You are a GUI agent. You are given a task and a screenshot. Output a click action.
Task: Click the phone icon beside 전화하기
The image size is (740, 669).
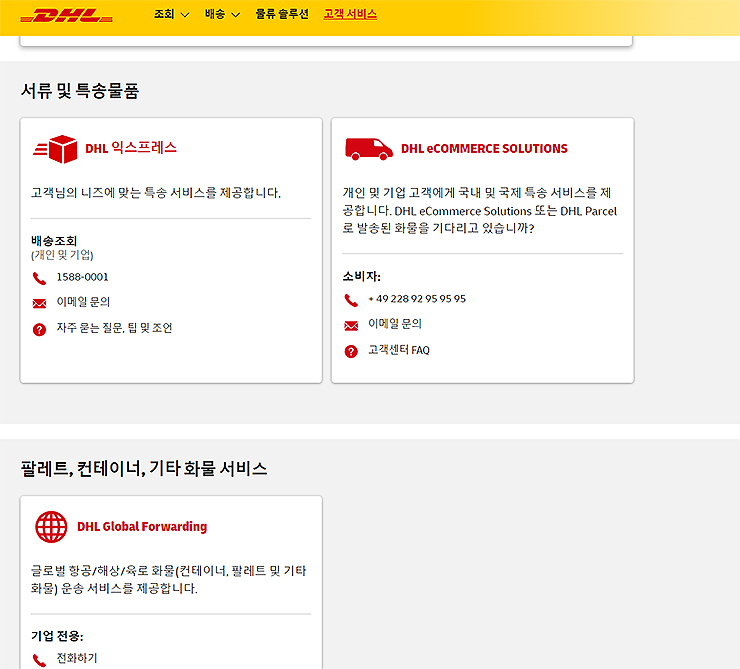point(39,660)
